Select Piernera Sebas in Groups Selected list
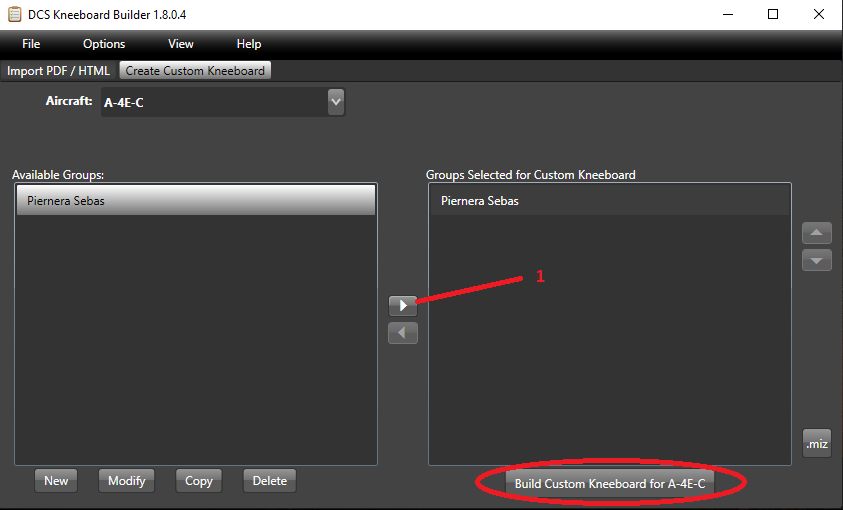This screenshot has width=843, height=510. pyautogui.click(x=610, y=200)
